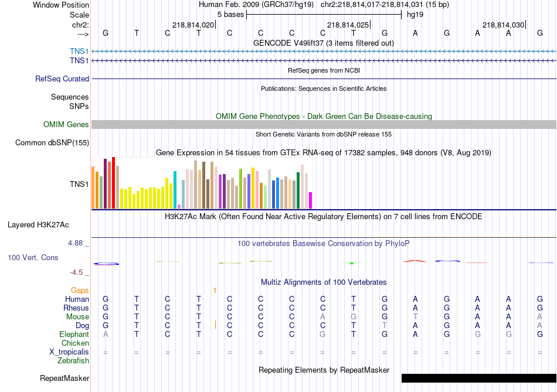Image resolution: width=557 pixels, height=392 pixels.
Task: Click the Common dbSNP(155) track label
Action: pyautogui.click(x=52, y=142)
